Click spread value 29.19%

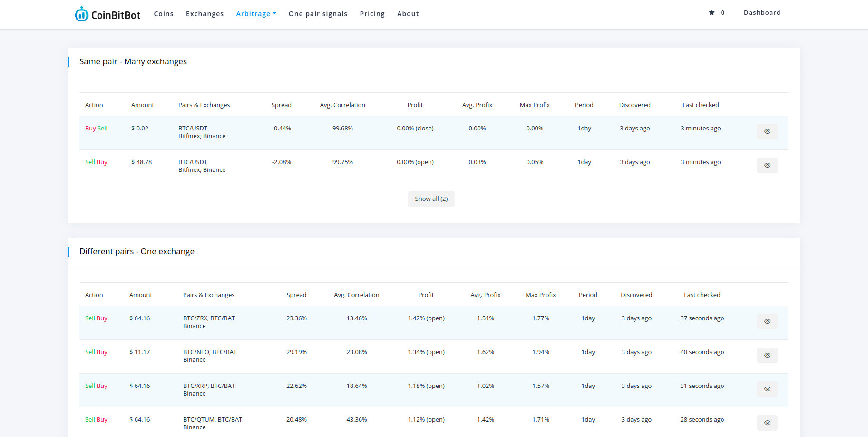click(x=296, y=352)
